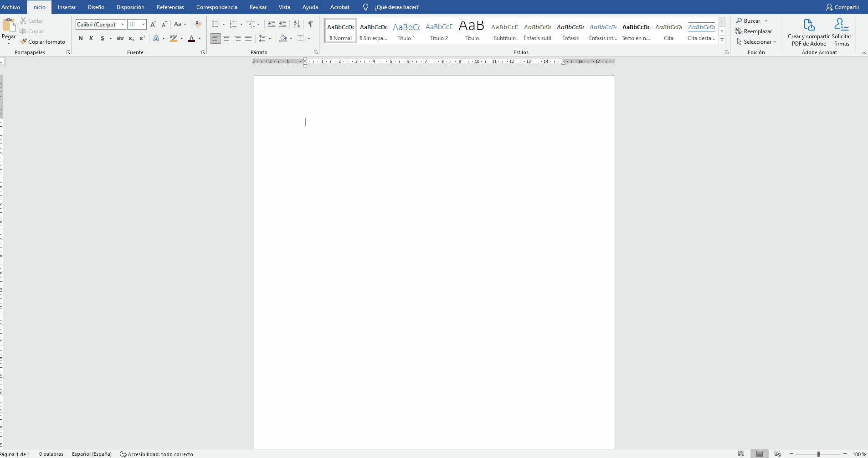868x458 pixels.
Task: Toggle show paragraph marks pilcrow
Action: click(x=310, y=24)
